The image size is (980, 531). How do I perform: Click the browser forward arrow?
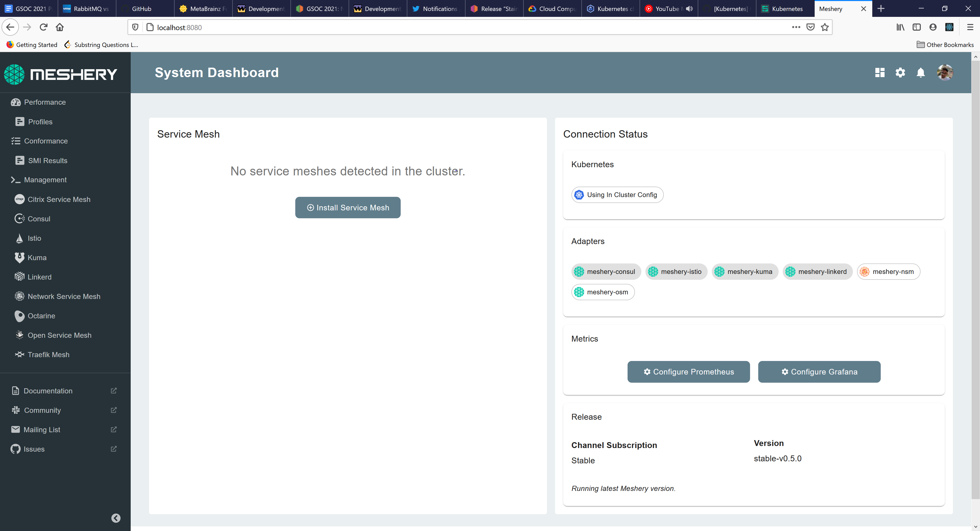(x=27, y=27)
